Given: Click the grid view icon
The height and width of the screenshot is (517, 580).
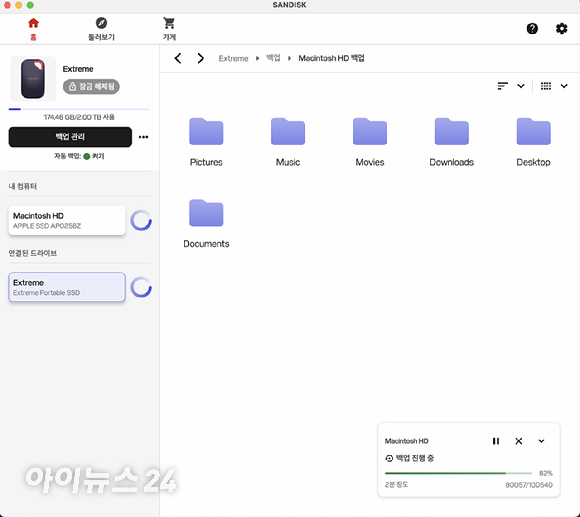Looking at the screenshot, I should point(546,86).
